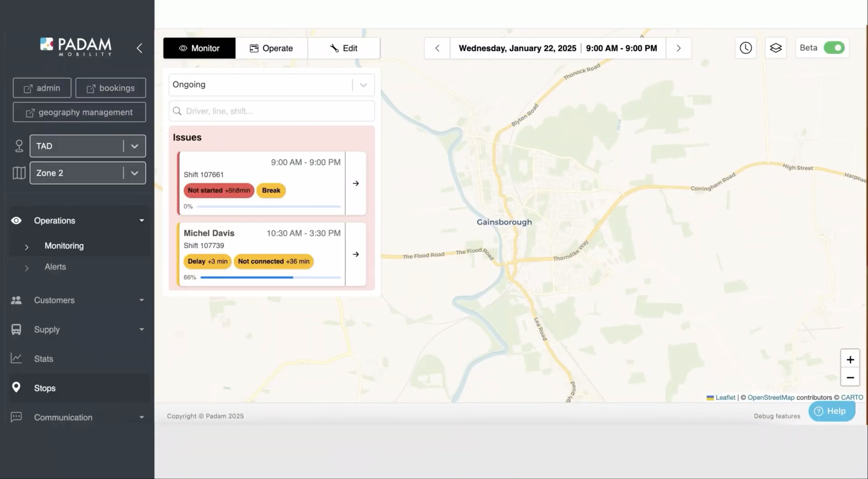The width and height of the screenshot is (868, 479).
Task: Open the Zone 2 dropdown
Action: click(88, 173)
